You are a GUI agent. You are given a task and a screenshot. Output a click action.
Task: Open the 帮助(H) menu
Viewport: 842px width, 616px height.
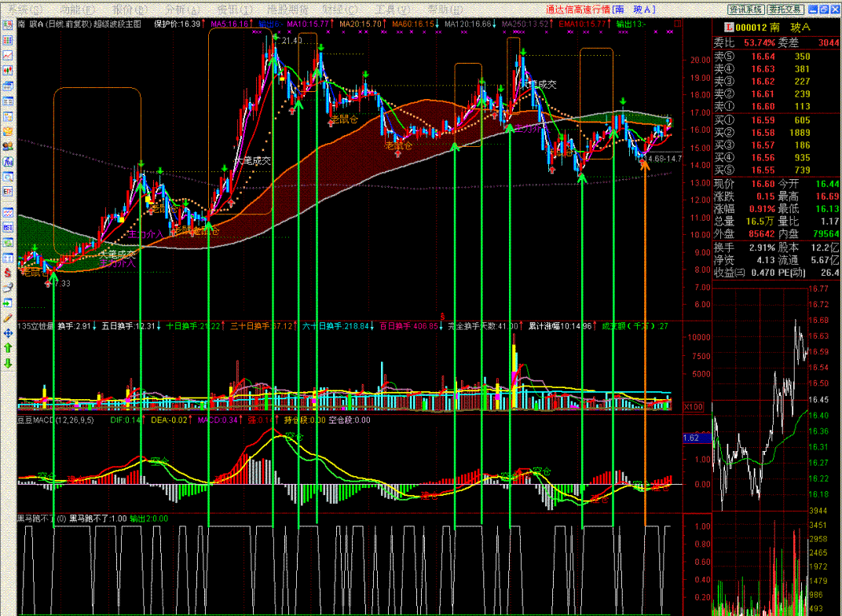[445, 9]
